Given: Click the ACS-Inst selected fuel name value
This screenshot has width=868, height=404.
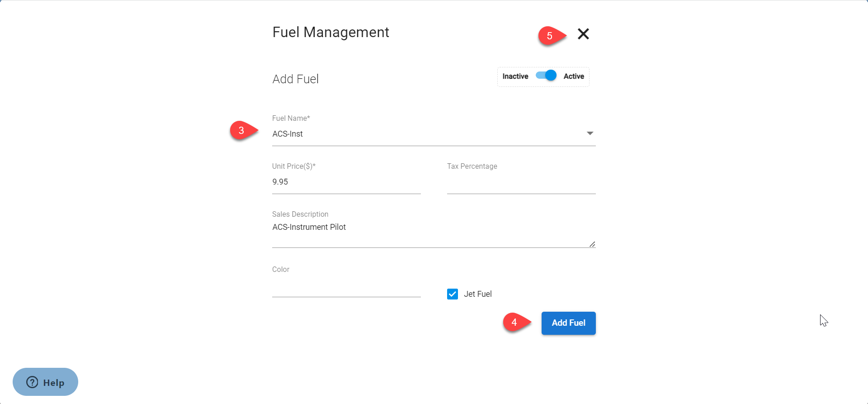Looking at the screenshot, I should point(288,134).
